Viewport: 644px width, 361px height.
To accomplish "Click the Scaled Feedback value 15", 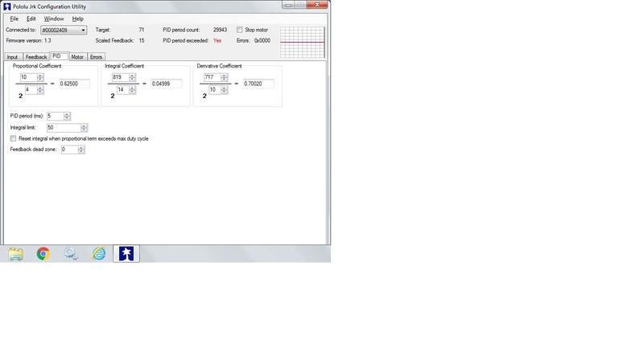I will 142,41.
